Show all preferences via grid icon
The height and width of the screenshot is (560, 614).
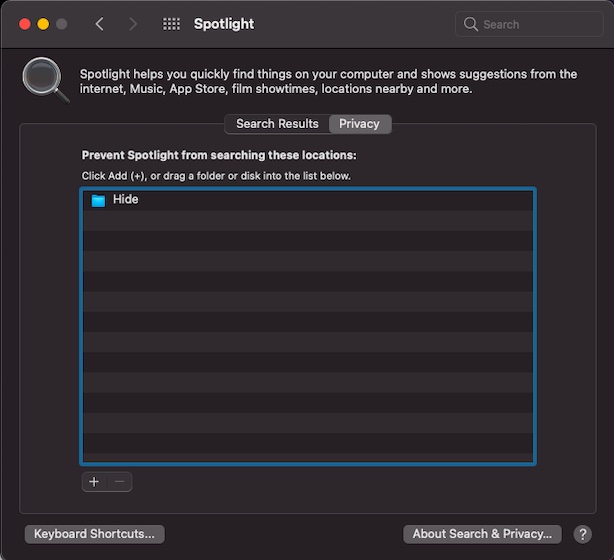[x=171, y=24]
